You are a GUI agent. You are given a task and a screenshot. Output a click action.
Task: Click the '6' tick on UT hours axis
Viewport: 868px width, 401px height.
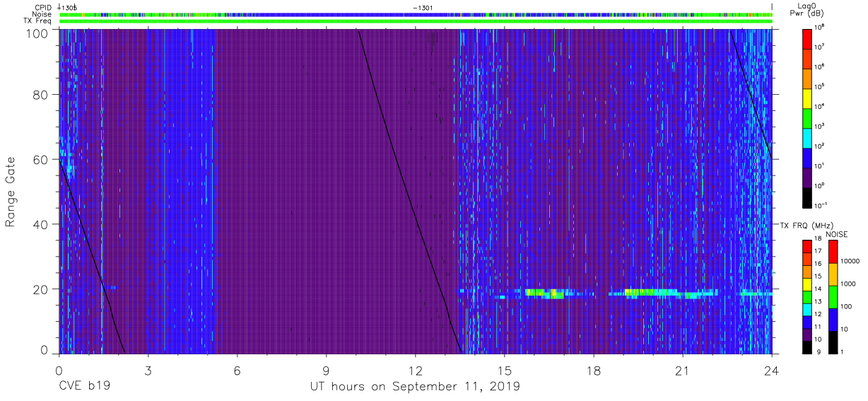pyautogui.click(x=237, y=370)
